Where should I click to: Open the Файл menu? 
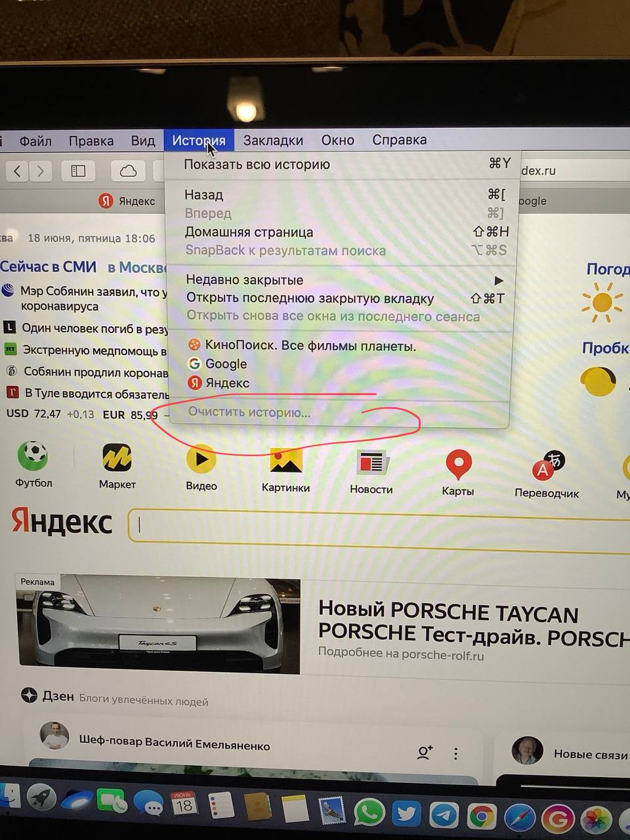pos(35,141)
